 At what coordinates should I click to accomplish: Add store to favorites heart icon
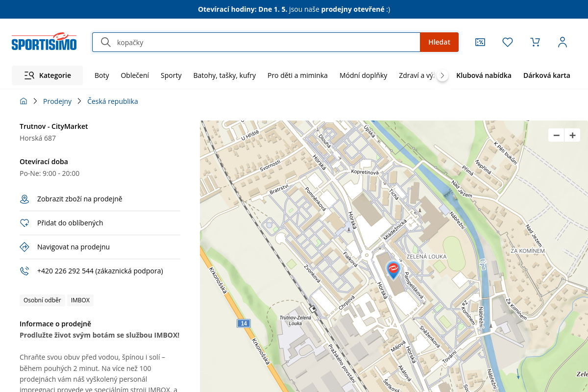tap(24, 223)
